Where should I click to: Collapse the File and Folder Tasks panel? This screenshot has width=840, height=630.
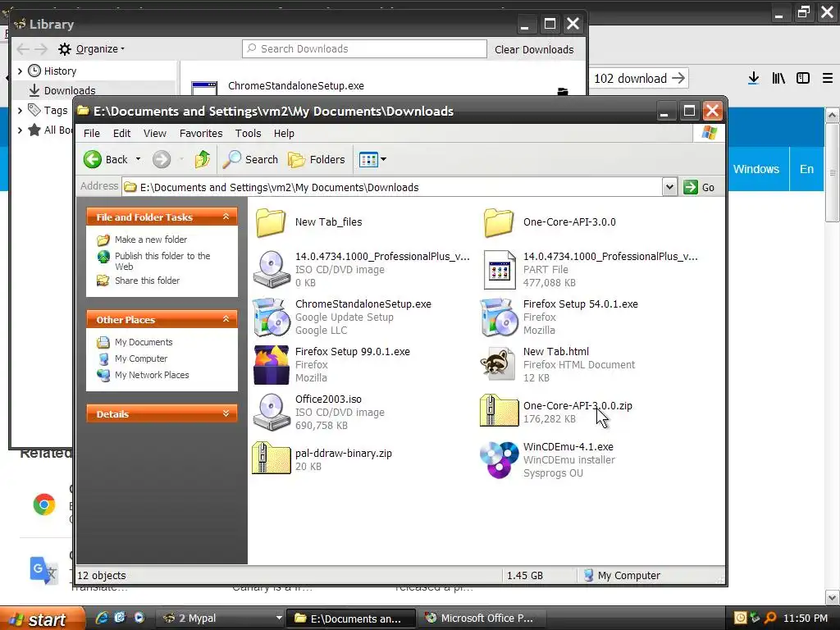[x=226, y=217]
